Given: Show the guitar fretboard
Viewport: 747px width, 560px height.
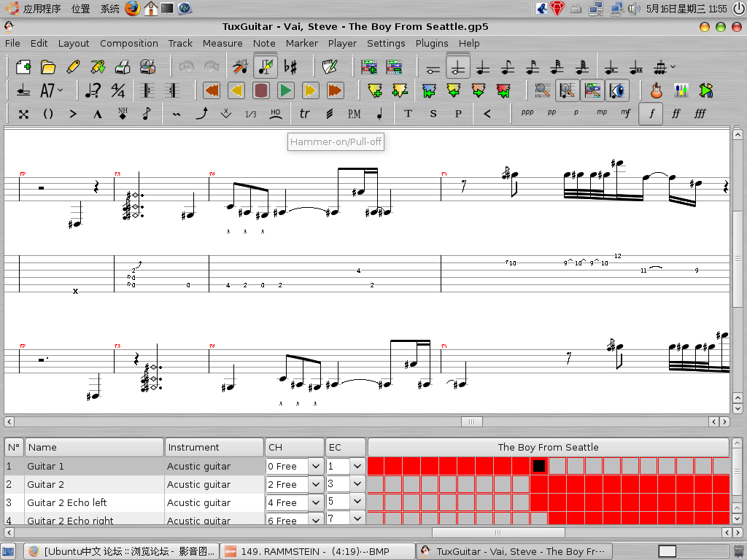Looking at the screenshot, I should (657, 90).
